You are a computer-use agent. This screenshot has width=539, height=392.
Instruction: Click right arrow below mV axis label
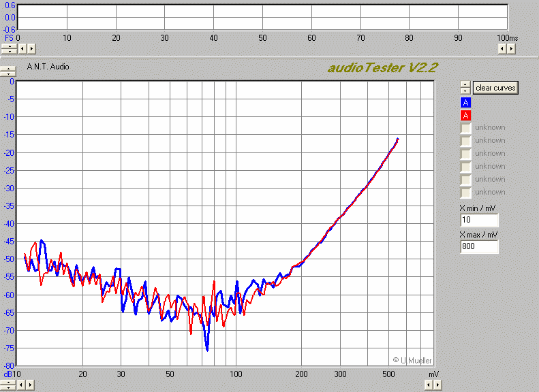click(437, 385)
